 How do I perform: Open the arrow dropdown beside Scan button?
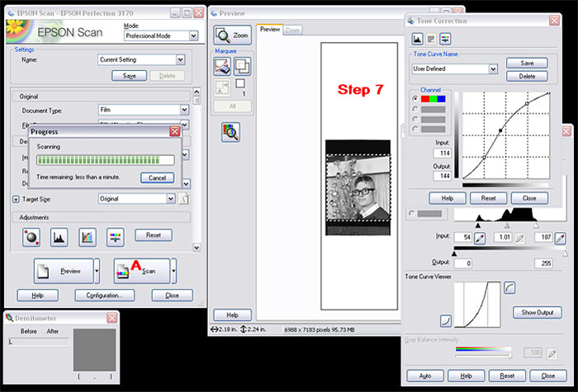tap(173, 271)
